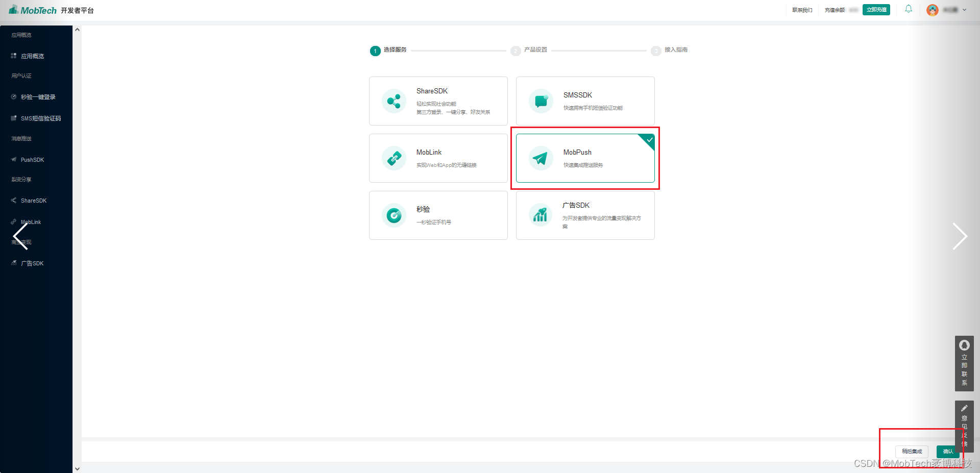This screenshot has width=980, height=473.
Task: Click sidebar scrollbar up arrow
Action: tap(77, 30)
